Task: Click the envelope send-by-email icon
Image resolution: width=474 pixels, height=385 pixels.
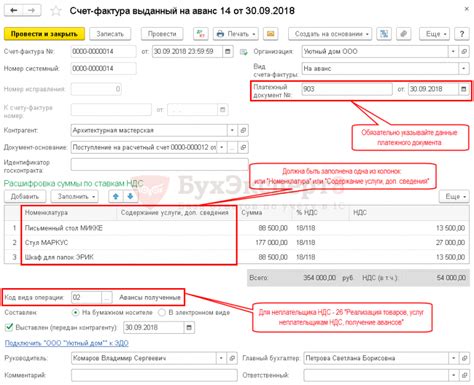Action: (x=270, y=34)
